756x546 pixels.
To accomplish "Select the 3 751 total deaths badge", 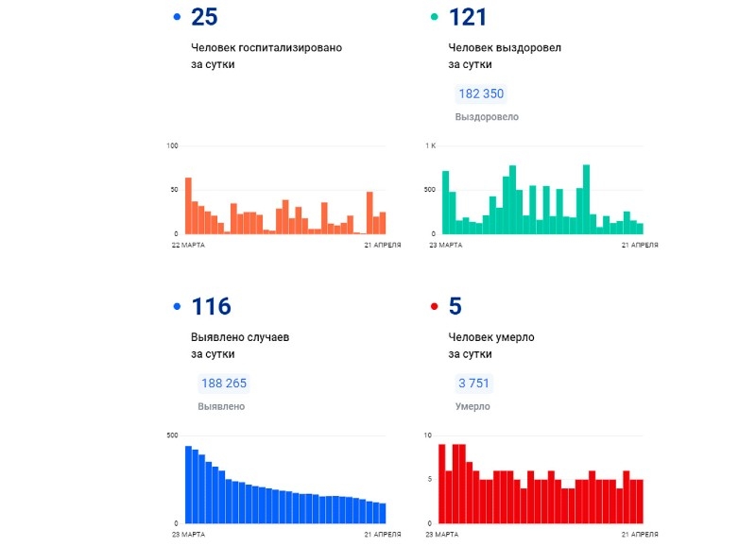I will 473,384.
